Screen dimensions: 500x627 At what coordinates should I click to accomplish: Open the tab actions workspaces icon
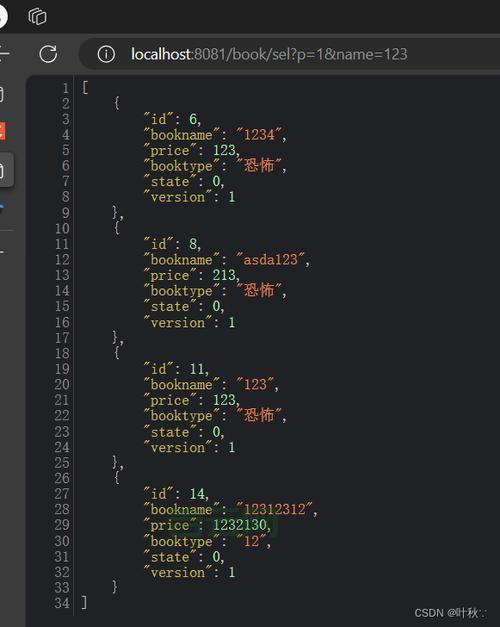tap(37, 16)
